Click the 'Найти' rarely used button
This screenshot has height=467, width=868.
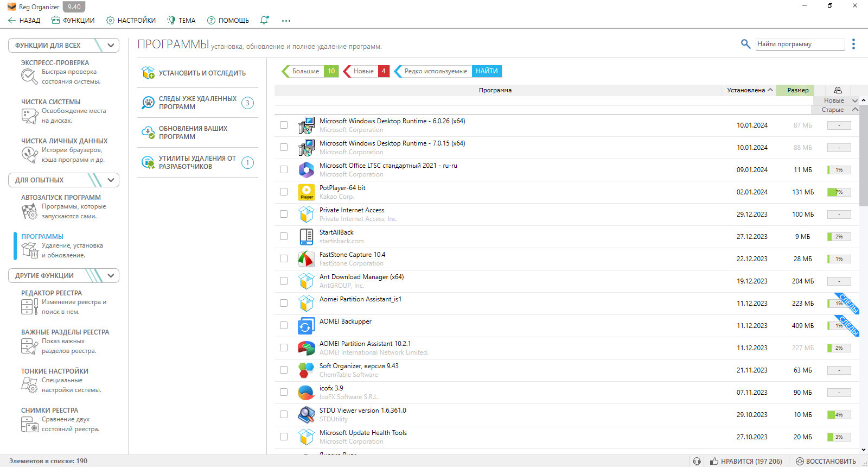pyautogui.click(x=487, y=71)
